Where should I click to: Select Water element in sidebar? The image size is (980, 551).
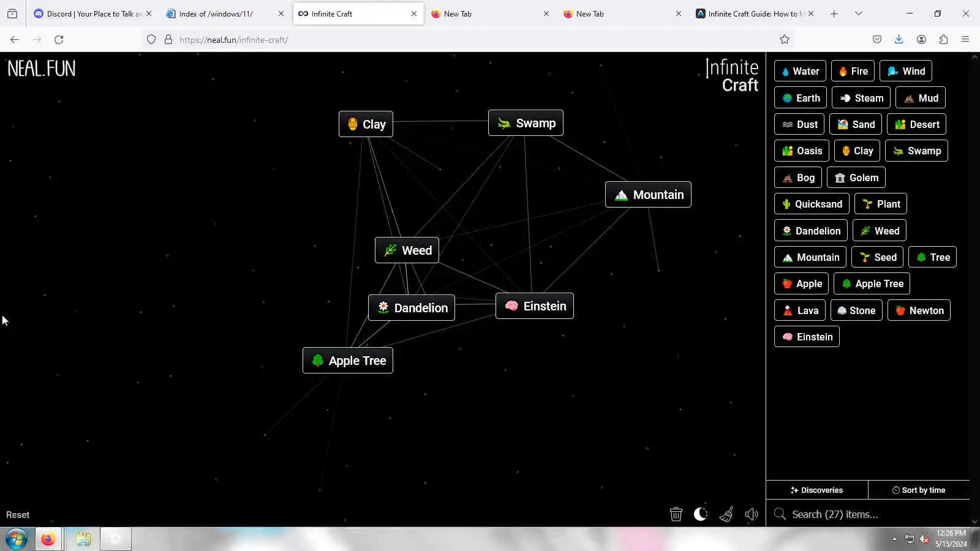(x=800, y=71)
